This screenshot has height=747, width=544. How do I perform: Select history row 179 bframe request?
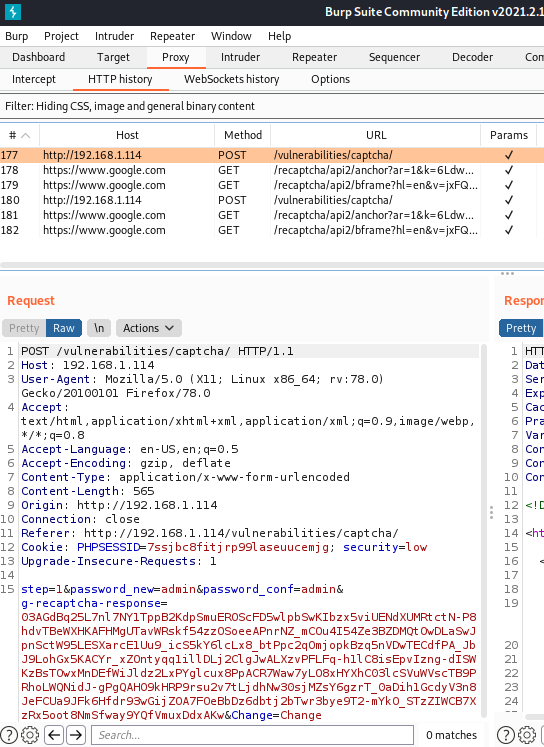272,185
